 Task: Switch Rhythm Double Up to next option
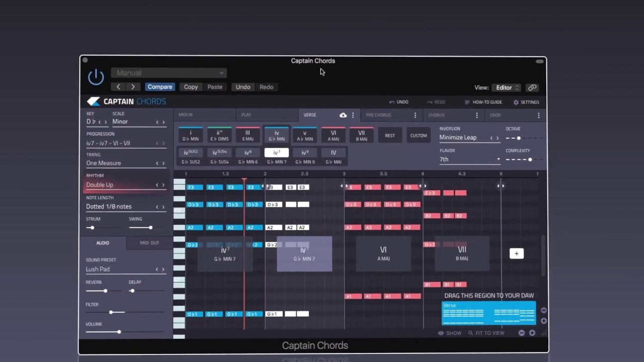click(164, 185)
